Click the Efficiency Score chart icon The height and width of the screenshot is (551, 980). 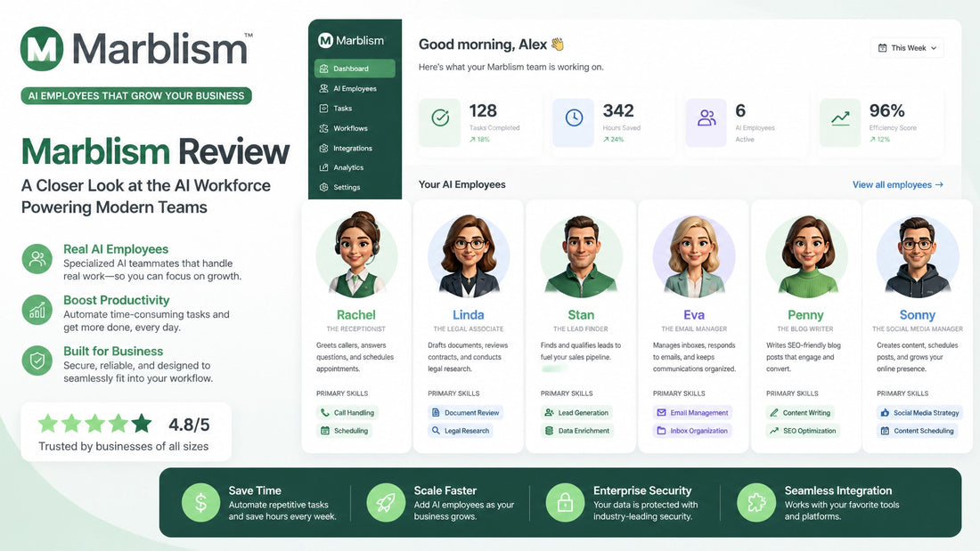point(840,117)
